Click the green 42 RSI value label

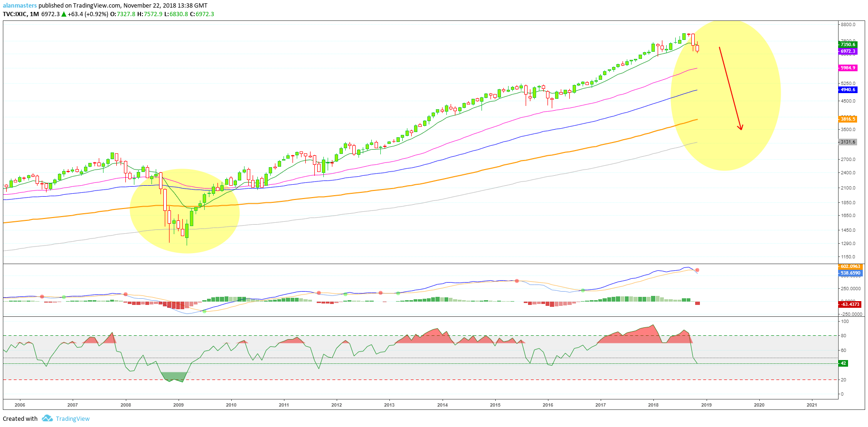[843, 363]
